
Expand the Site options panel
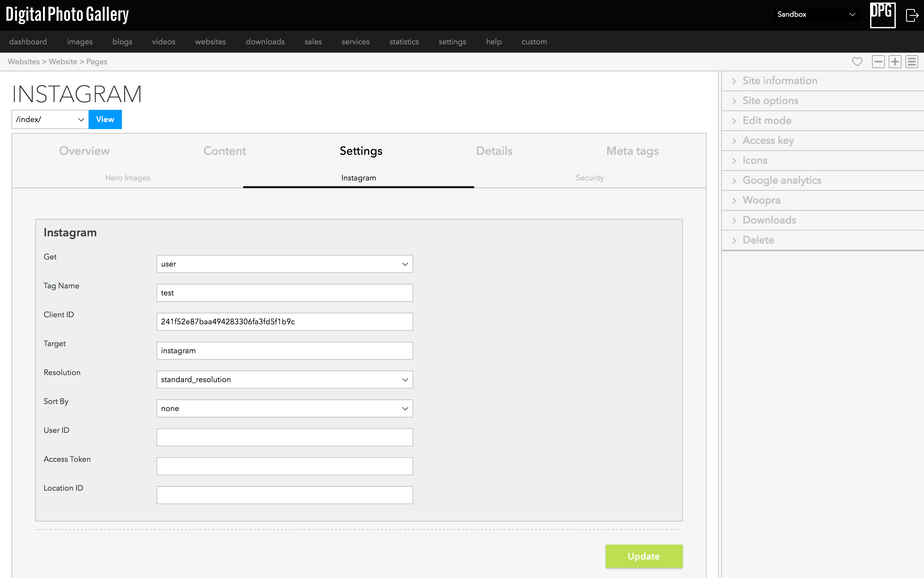pos(822,101)
